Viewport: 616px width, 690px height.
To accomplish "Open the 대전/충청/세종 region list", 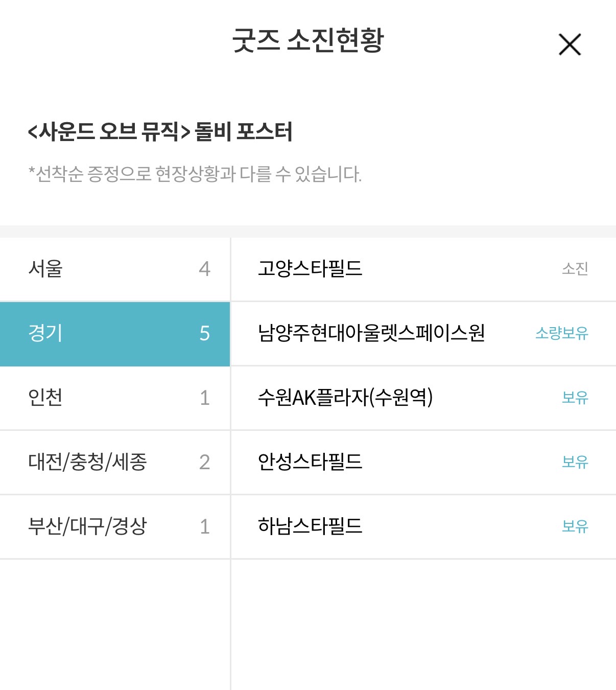I will point(115,463).
